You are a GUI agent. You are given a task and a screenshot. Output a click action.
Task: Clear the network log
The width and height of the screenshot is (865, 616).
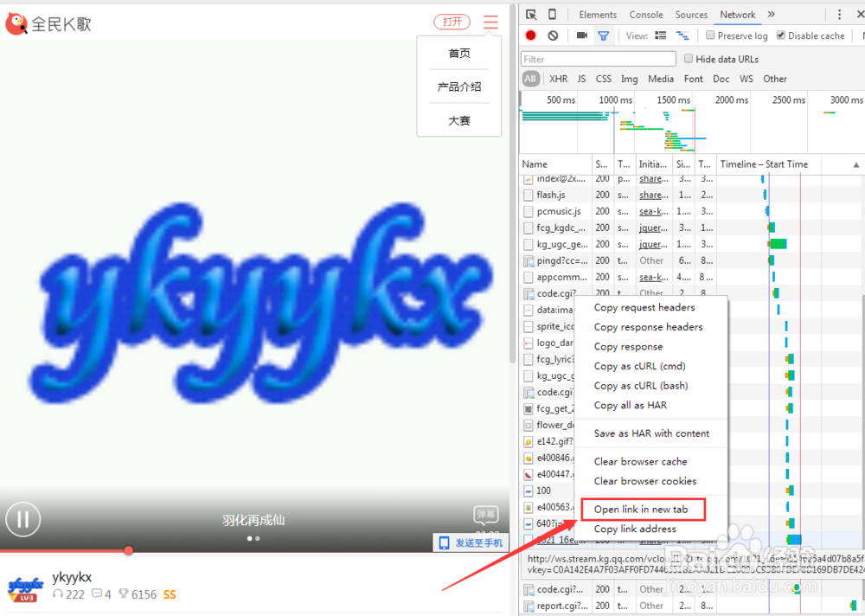tap(553, 35)
